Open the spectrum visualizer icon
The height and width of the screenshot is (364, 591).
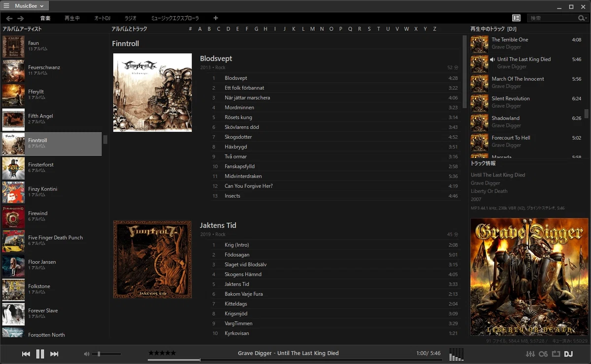[457, 354]
